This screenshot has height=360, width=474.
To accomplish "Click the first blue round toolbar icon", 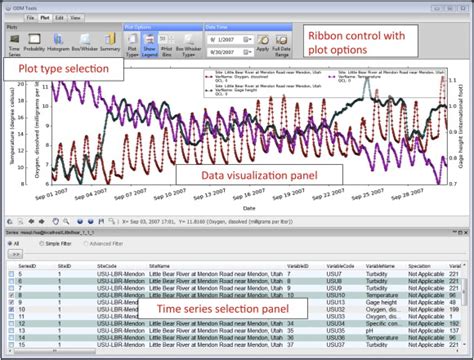I will point(80,221).
